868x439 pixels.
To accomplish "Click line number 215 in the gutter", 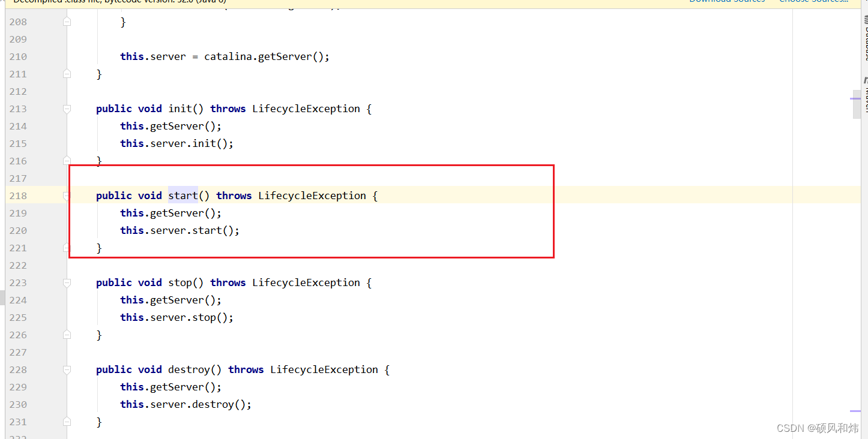I will (18, 143).
